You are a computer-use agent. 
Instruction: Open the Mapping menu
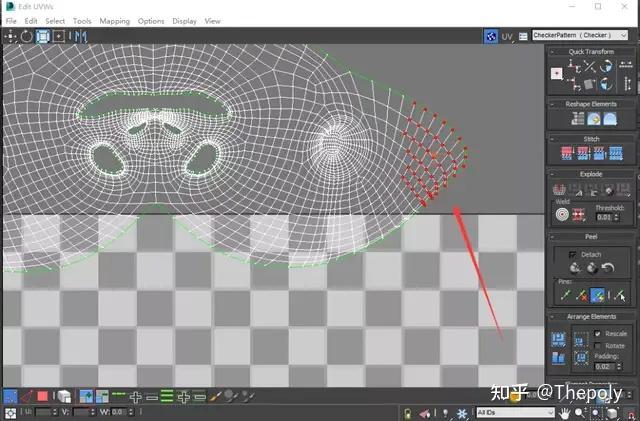[115, 21]
